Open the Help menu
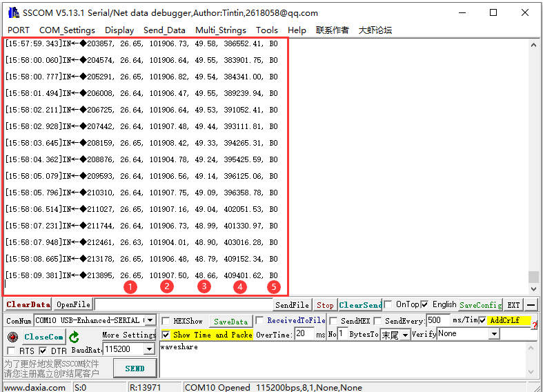This screenshot has height=392, width=543. click(297, 30)
